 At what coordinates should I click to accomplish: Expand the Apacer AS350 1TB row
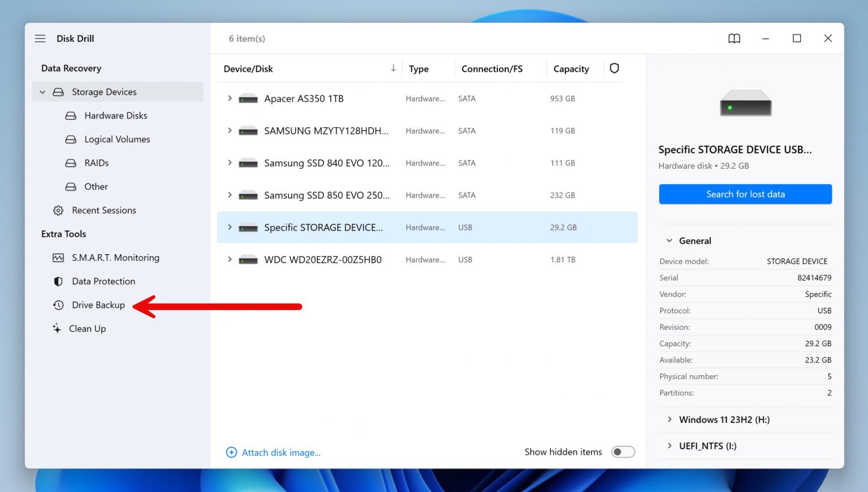point(229,98)
